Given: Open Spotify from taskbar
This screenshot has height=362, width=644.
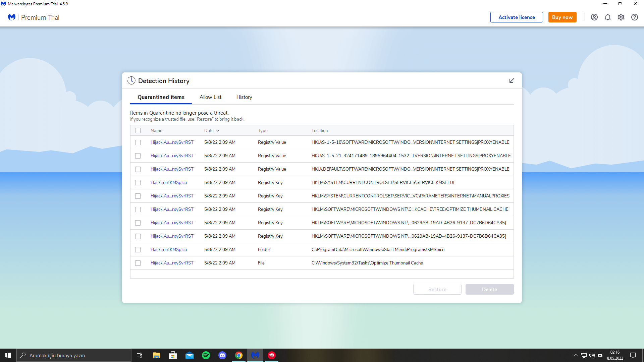Looking at the screenshot, I should coord(206,355).
